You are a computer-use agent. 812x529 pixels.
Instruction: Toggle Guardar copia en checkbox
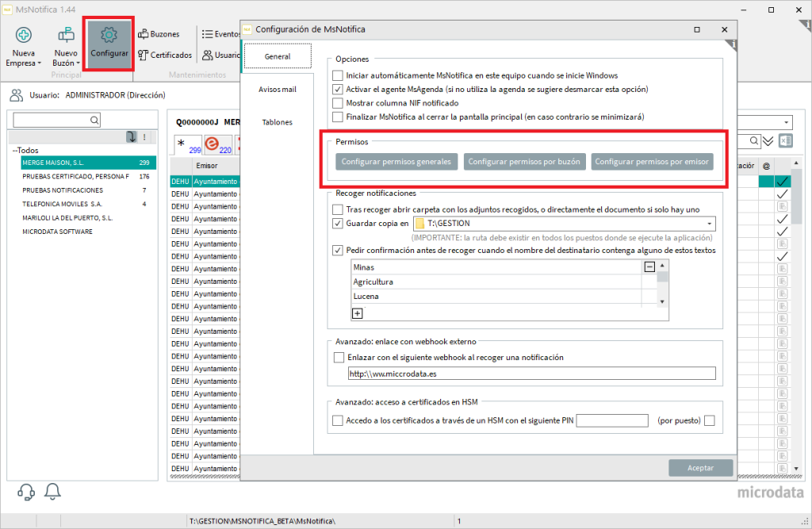pyautogui.click(x=338, y=224)
